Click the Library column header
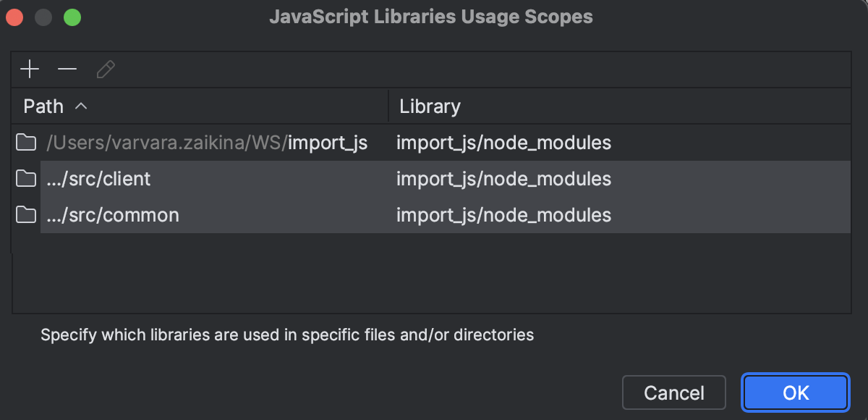Screen dimensions: 868x420 point(430,106)
